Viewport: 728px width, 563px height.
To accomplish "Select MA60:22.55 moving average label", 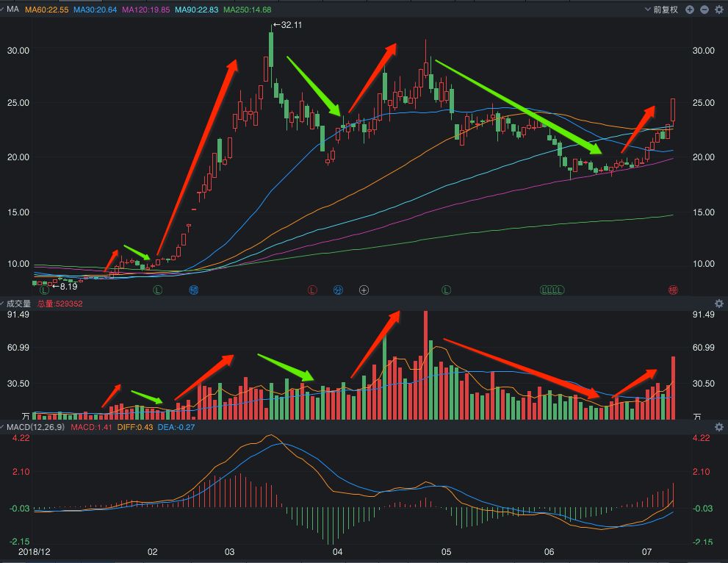I will point(46,10).
